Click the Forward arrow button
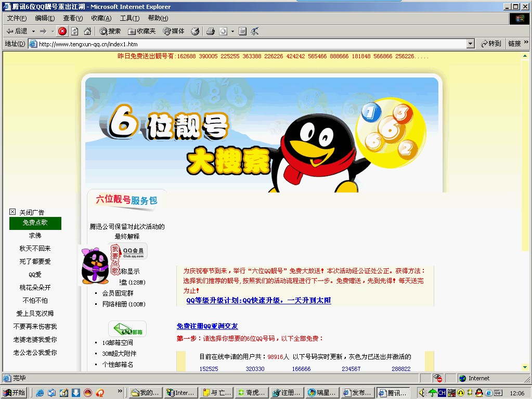Screen dimensions: 532x399 [x=43, y=31]
